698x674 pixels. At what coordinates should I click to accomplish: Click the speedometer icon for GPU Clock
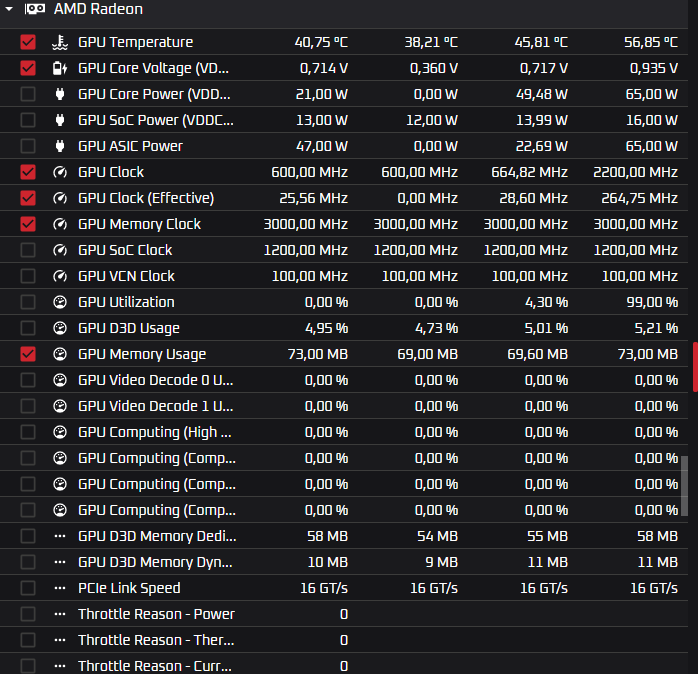point(60,172)
